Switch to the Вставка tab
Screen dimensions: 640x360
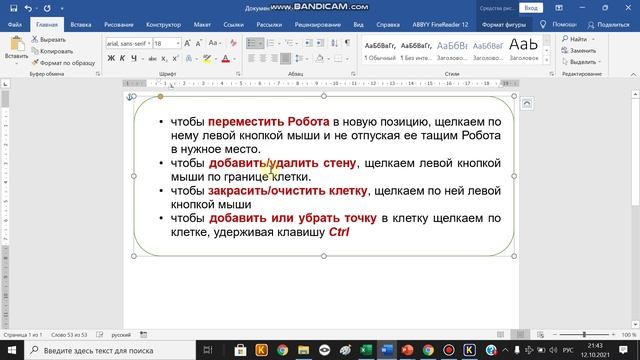pos(81,25)
